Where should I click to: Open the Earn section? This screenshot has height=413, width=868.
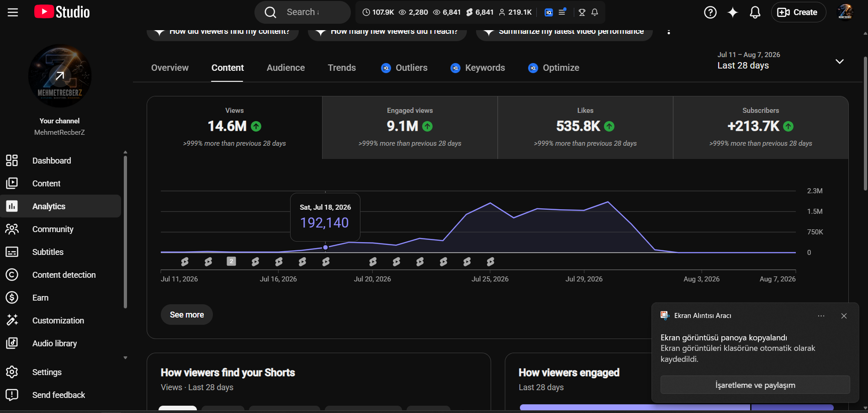(x=61, y=297)
